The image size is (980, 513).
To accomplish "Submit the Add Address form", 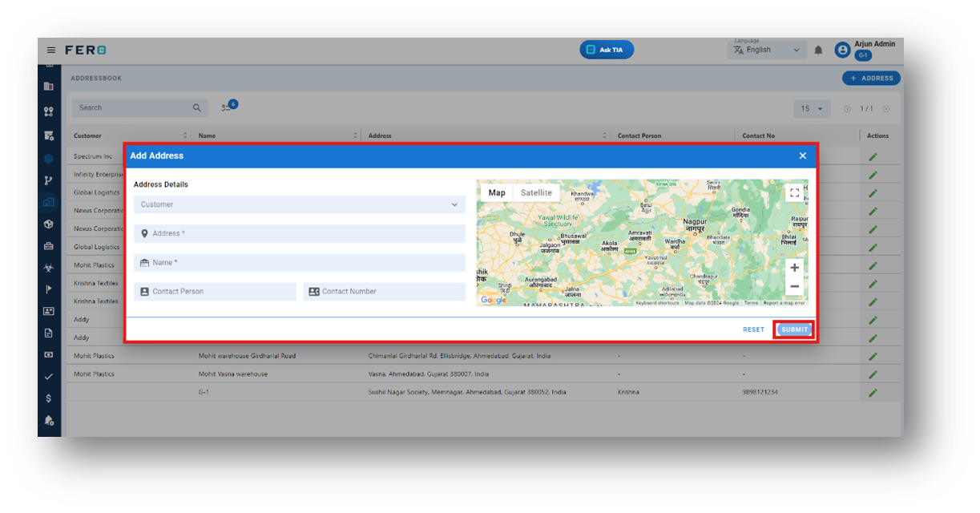I will (794, 329).
